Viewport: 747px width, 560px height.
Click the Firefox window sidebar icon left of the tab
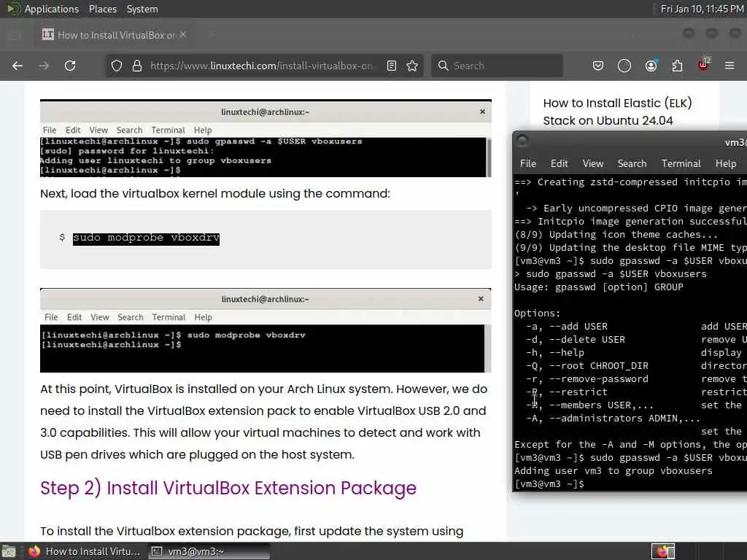coord(15,35)
